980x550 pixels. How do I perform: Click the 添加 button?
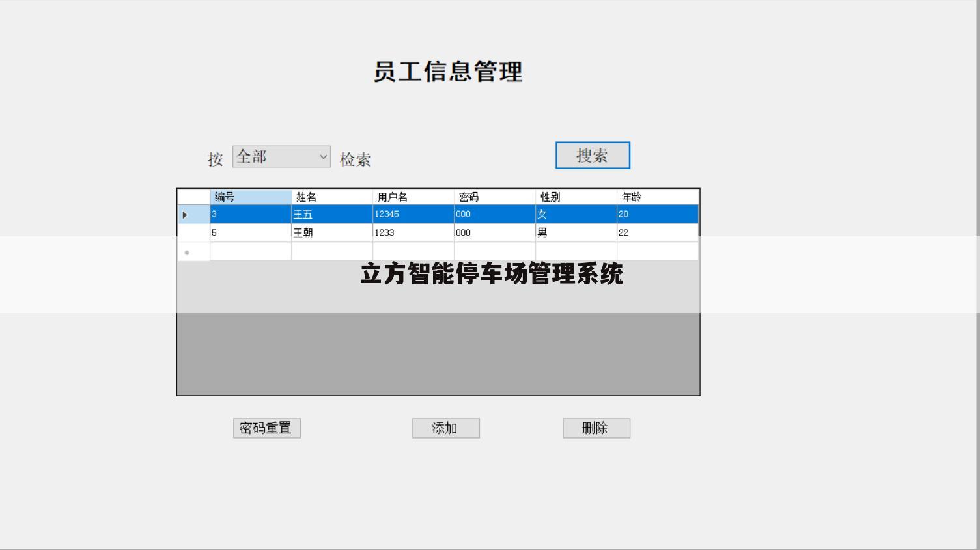coord(446,428)
